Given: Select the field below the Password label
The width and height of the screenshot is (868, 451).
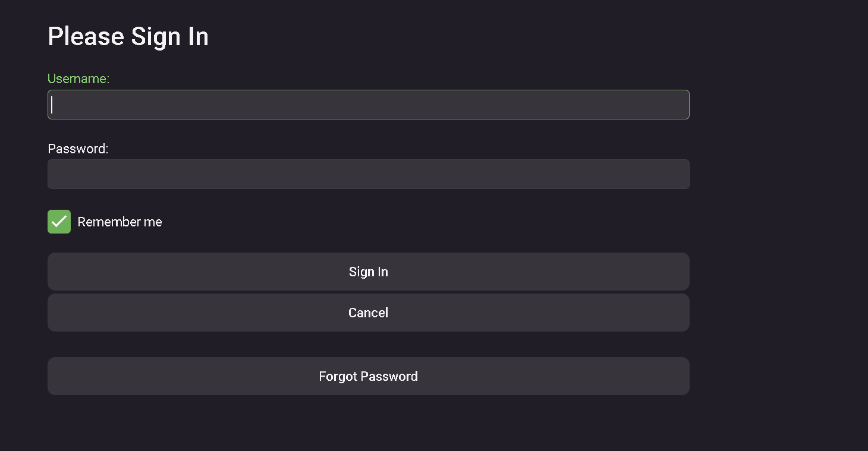Looking at the screenshot, I should tap(368, 174).
